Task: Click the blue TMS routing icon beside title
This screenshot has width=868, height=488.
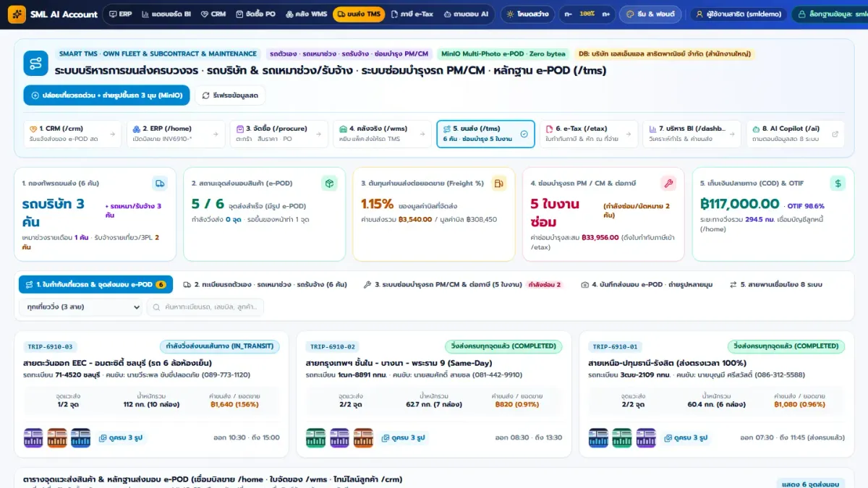Action: click(35, 63)
